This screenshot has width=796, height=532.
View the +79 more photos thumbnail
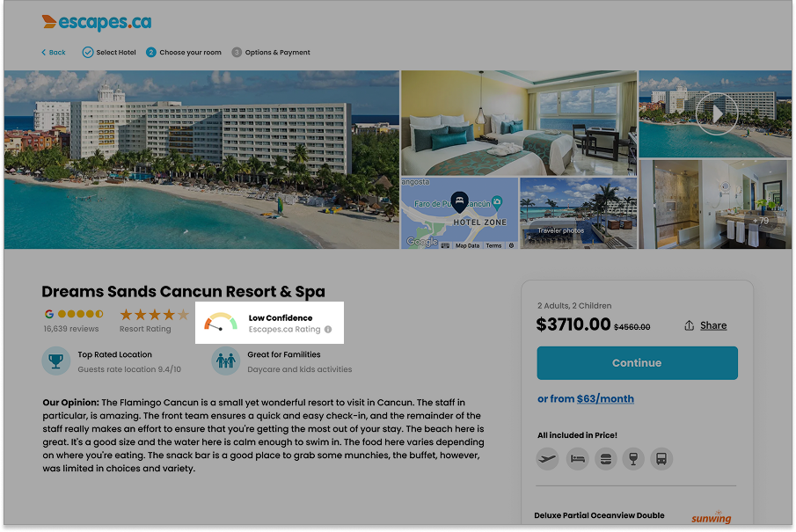[x=715, y=205]
